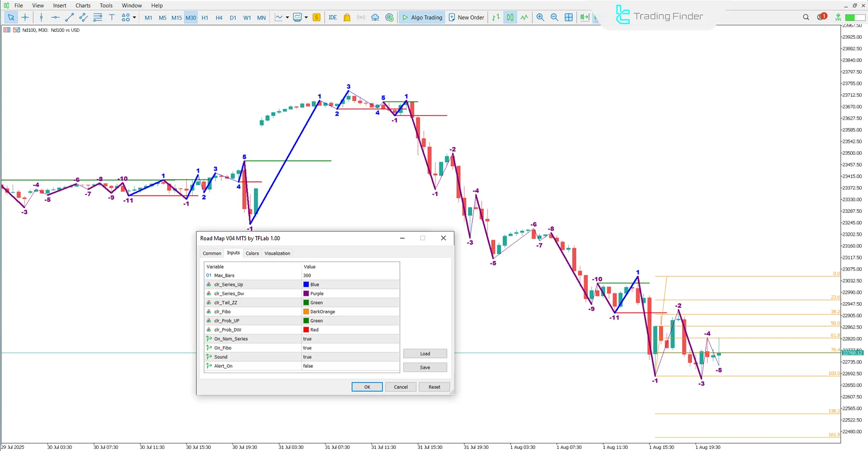Switch to the Colors tab
The image size is (868, 451).
(x=252, y=253)
